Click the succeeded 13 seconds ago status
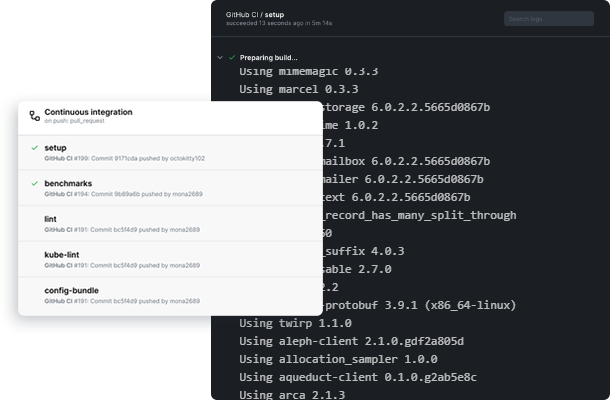This screenshot has width=610, height=400. pos(279,23)
